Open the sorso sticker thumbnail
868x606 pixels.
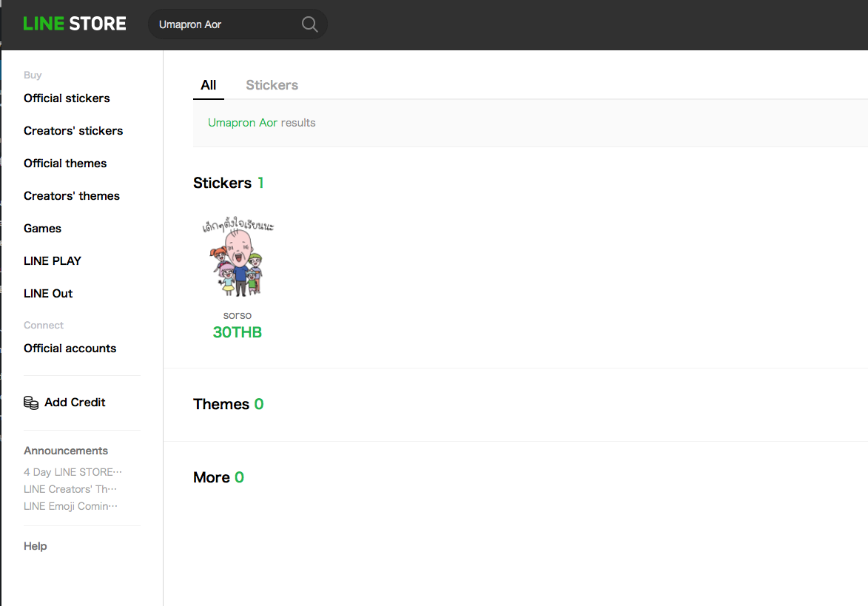click(x=238, y=256)
